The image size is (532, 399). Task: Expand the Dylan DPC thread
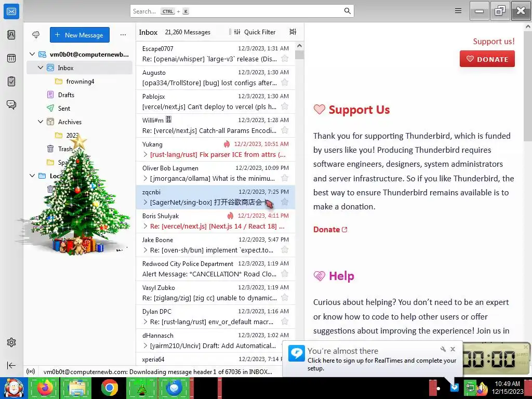tap(145, 322)
